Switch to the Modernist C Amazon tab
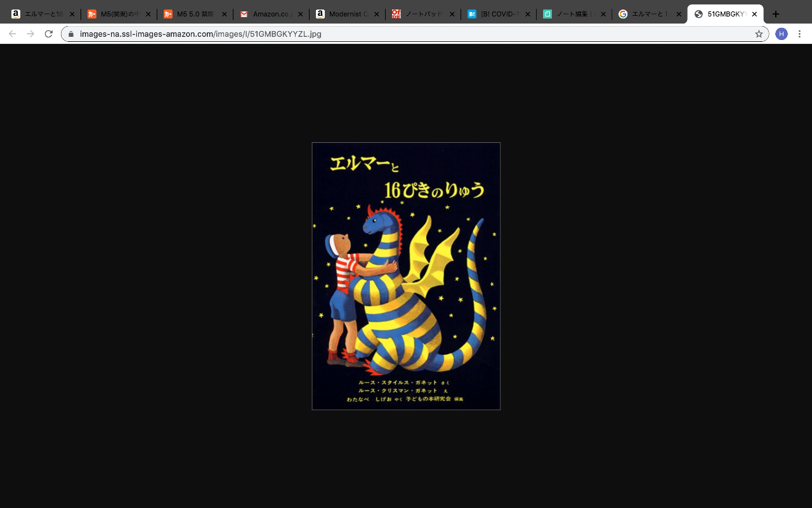 tap(347, 14)
